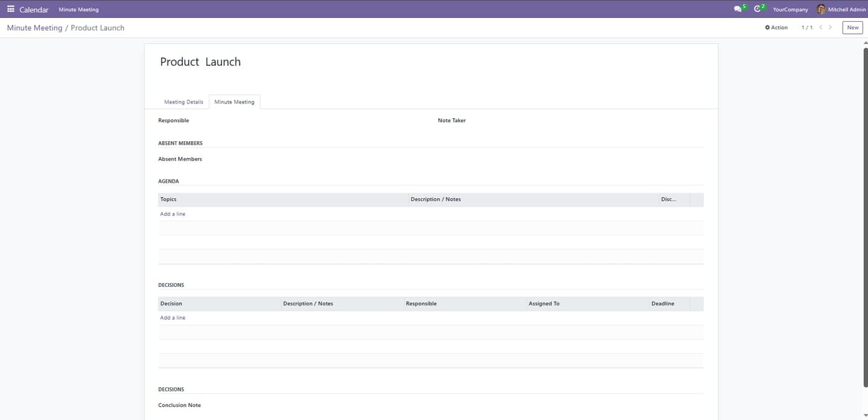The image size is (868, 420).
Task: Click the Disc... column header
Action: pos(675,199)
